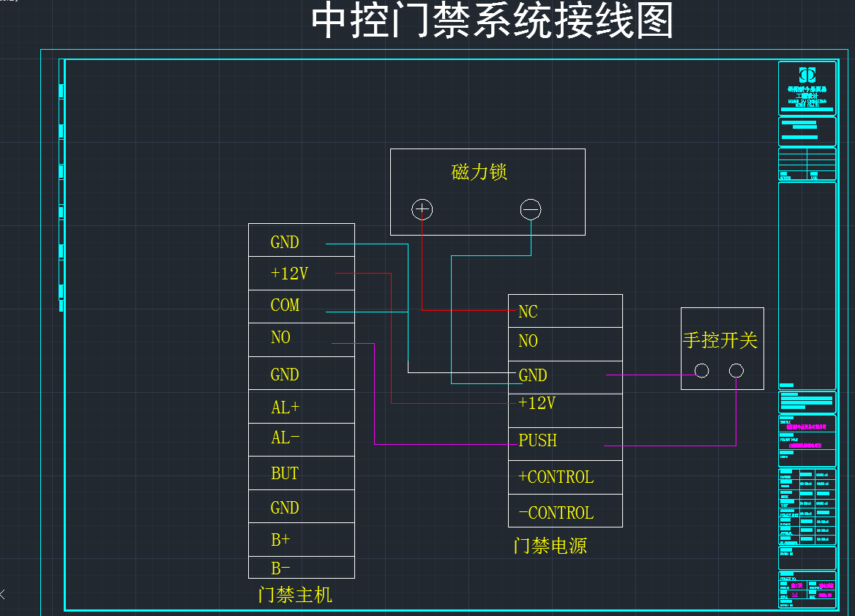The width and height of the screenshot is (855, 616).
Task: Pick the right terminal circle of 手控开关
Action: (x=736, y=371)
